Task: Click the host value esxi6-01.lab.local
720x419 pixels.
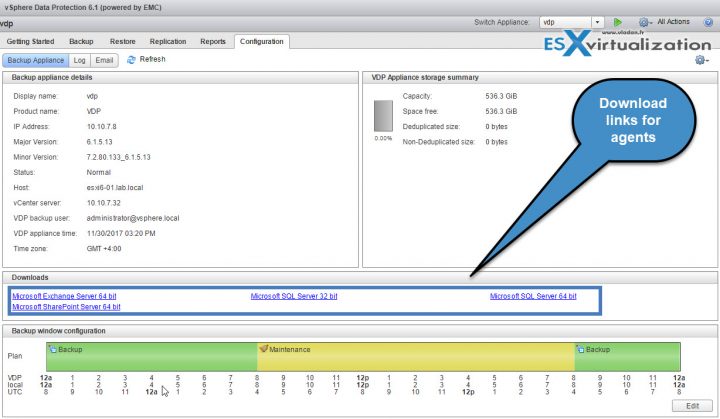Action: pyautogui.click(x=115, y=188)
